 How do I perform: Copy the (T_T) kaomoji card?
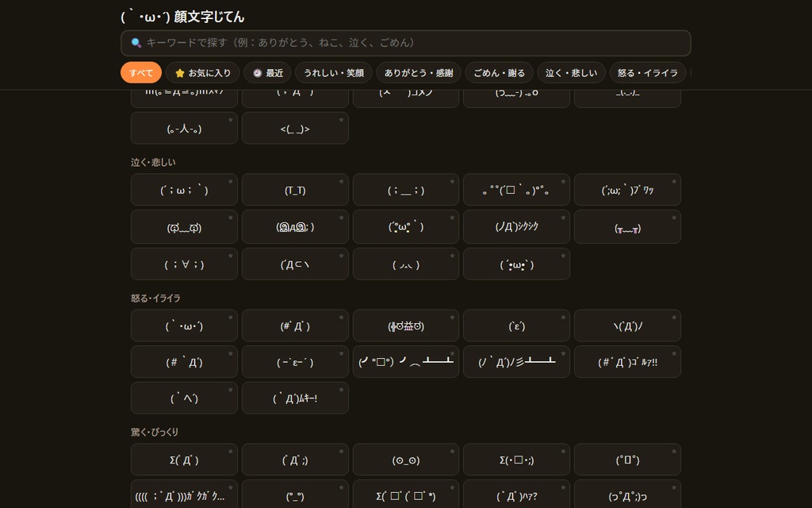[x=295, y=190]
